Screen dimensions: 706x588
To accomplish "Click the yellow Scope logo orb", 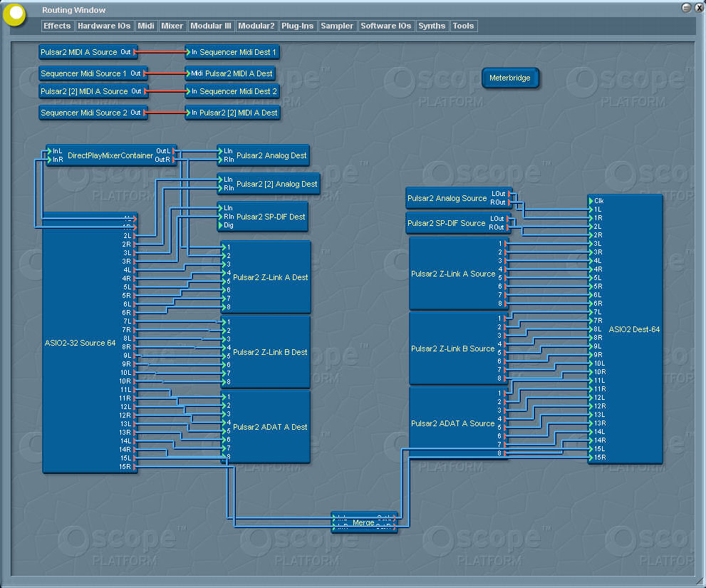I will [x=15, y=14].
